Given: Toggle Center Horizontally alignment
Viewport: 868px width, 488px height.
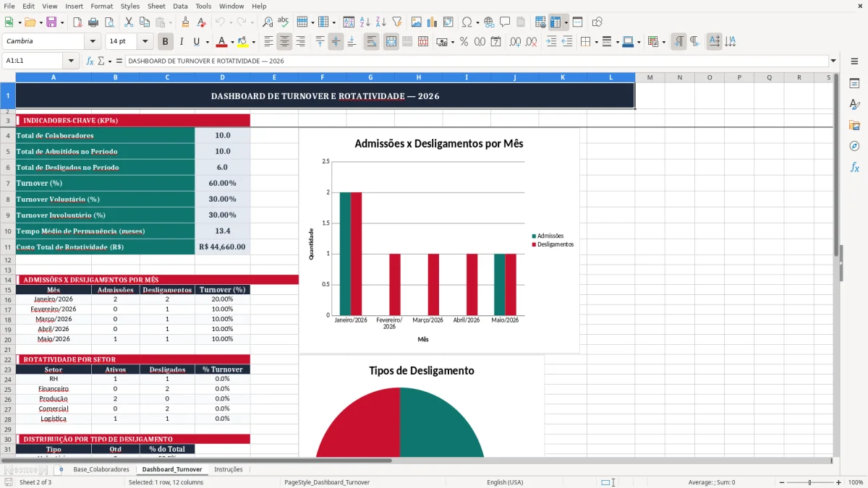Looking at the screenshot, I should (284, 42).
